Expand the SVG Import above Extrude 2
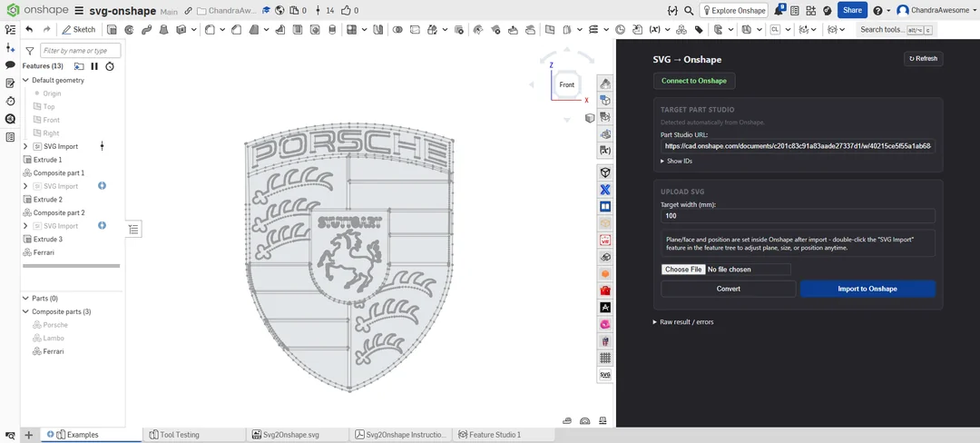 coord(25,186)
